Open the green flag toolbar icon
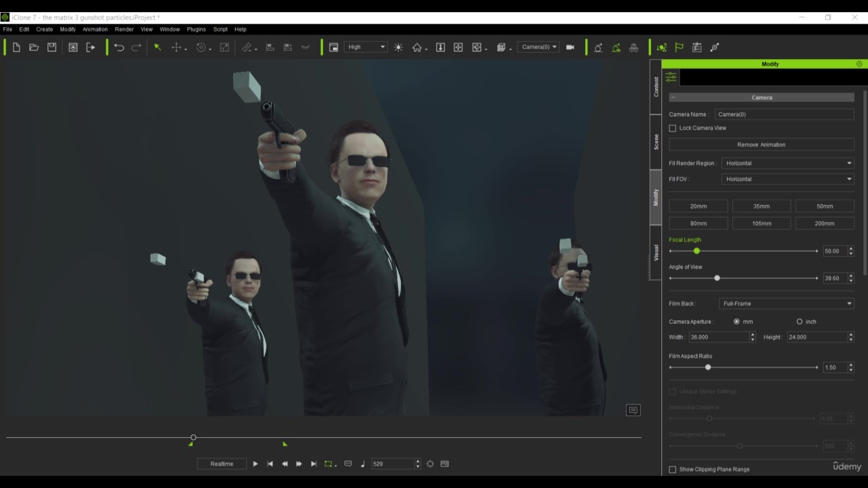This screenshot has height=488, width=868. pos(679,47)
